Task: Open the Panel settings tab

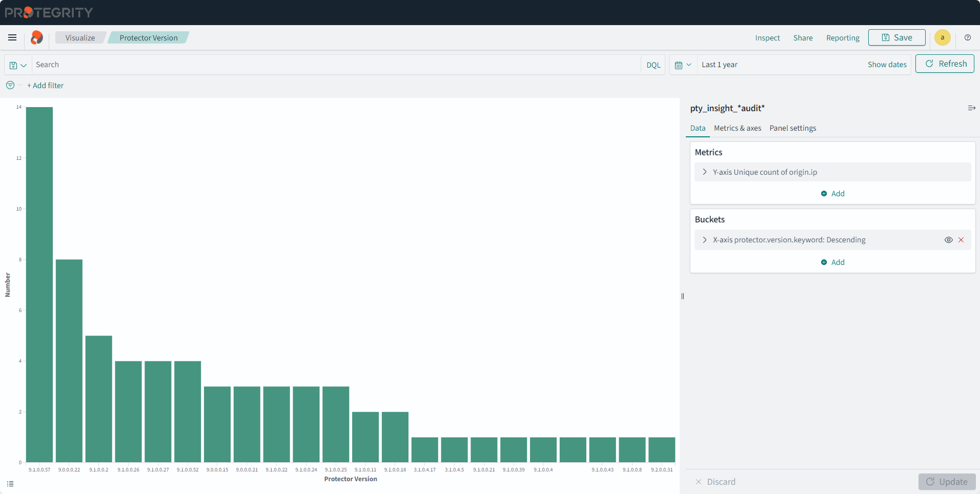Action: coord(792,128)
